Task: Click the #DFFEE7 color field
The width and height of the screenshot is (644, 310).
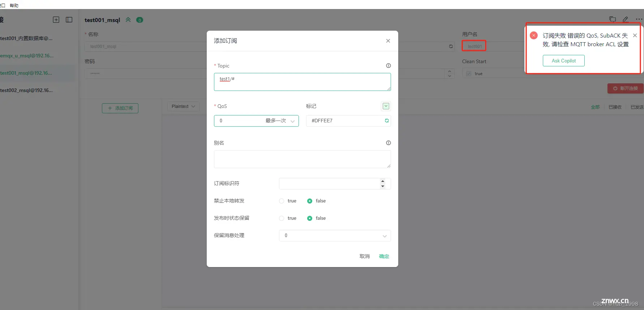Action: pyautogui.click(x=348, y=121)
